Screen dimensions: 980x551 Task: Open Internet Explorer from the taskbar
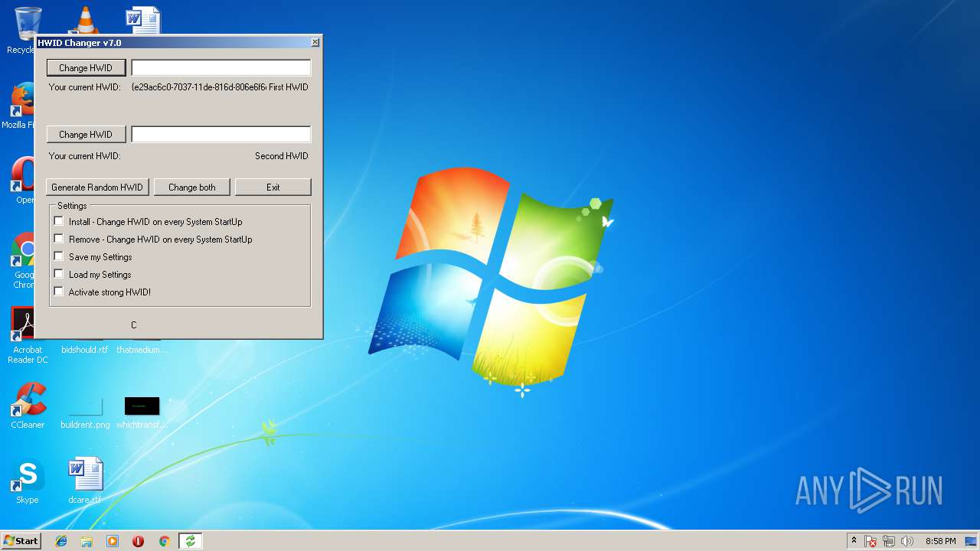pos(61,541)
